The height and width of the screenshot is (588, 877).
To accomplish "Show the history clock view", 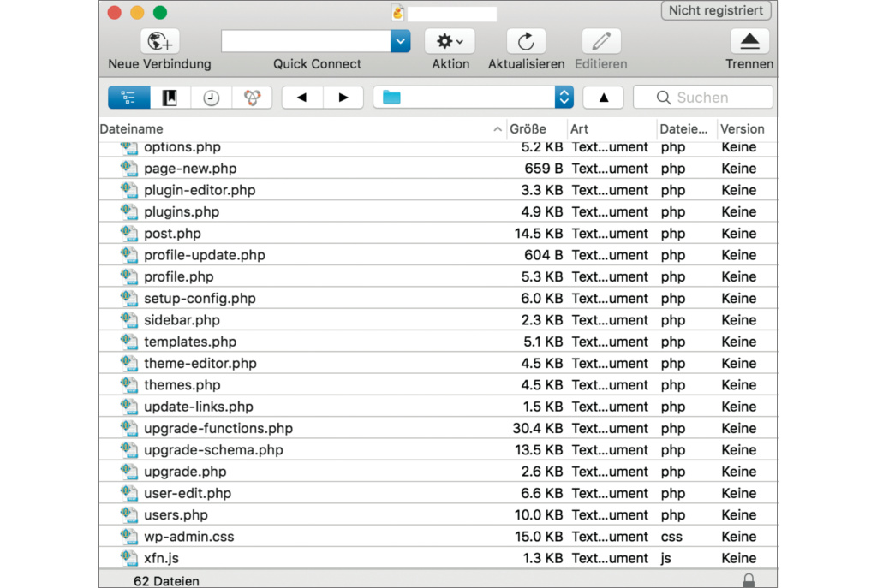I will pos(211,98).
